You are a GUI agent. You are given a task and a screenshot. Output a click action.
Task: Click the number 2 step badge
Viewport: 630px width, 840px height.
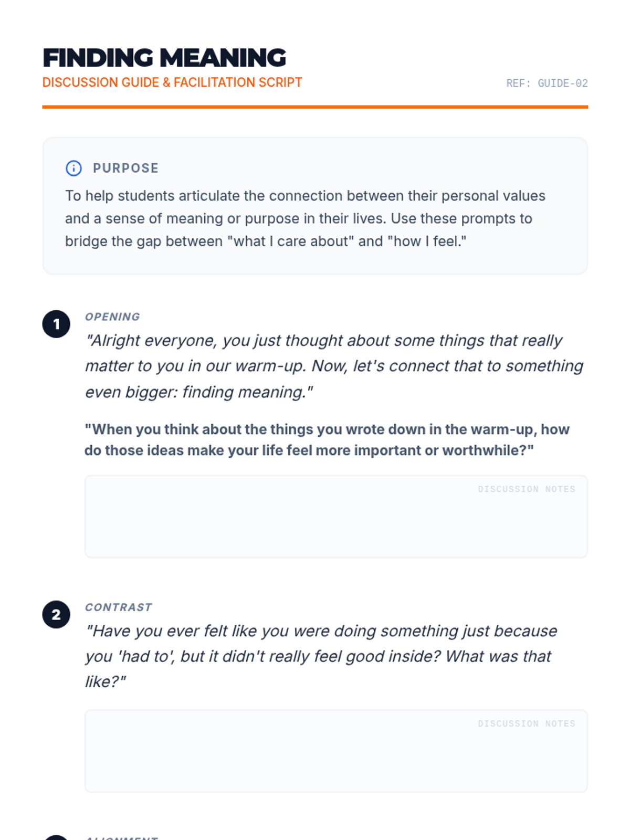coord(56,615)
